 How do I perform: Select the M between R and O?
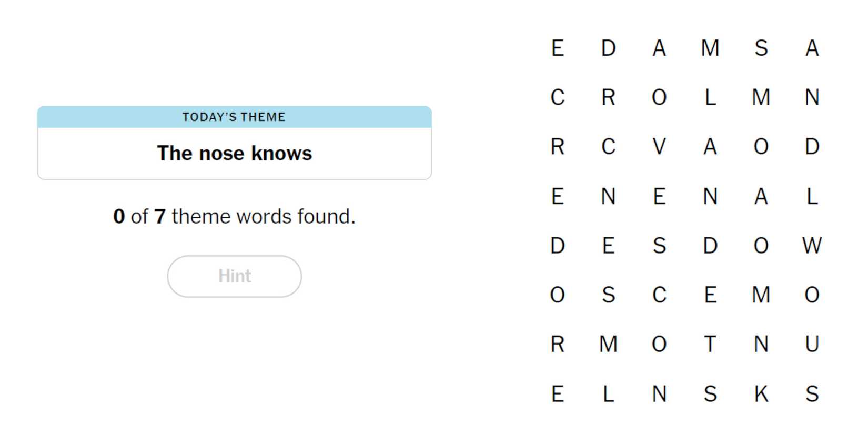(x=608, y=345)
